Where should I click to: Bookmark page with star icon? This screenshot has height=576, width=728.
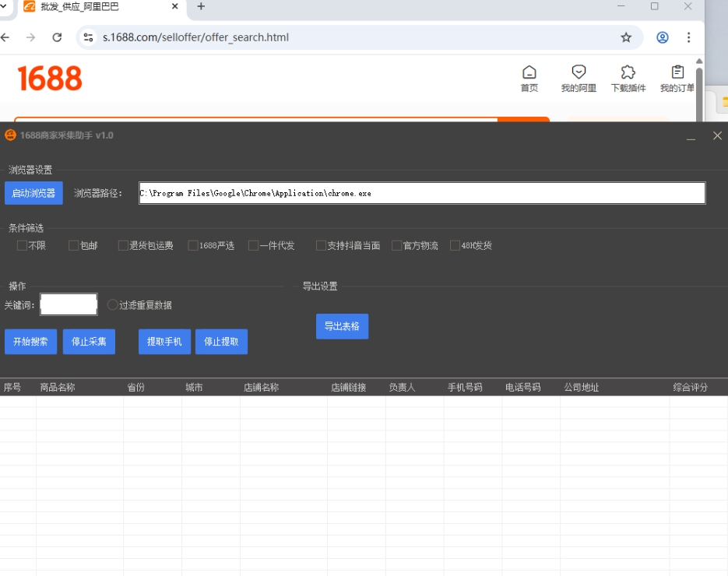click(x=626, y=37)
